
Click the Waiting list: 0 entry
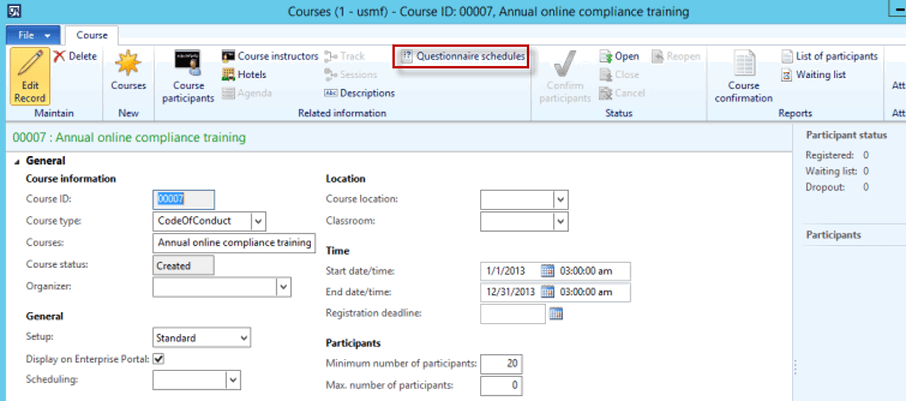coord(837,171)
